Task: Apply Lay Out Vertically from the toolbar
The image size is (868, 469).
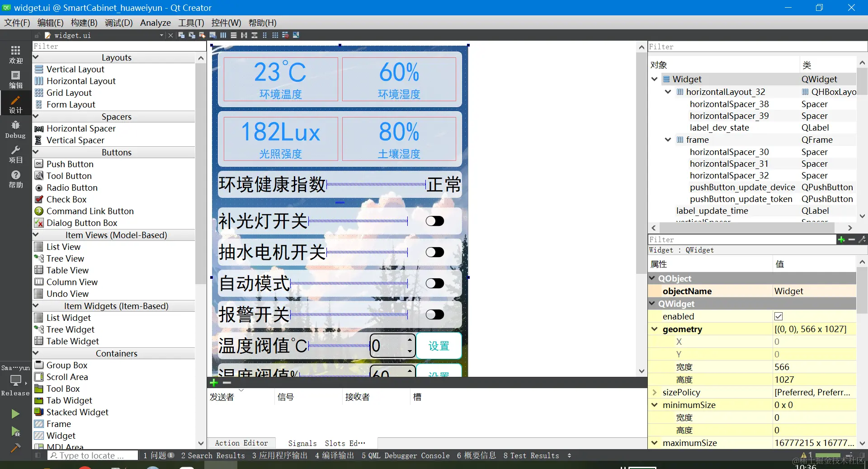Action: 234,35
